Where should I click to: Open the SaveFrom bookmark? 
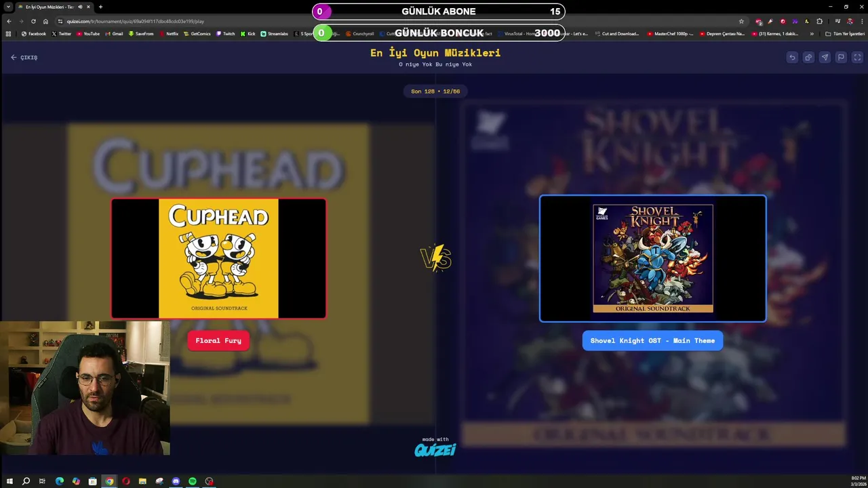coord(140,34)
